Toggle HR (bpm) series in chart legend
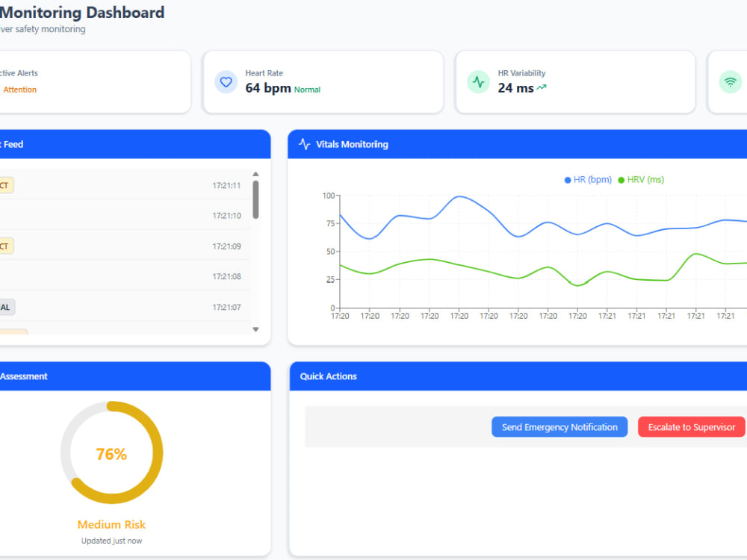This screenshot has width=747, height=560. 588,179
